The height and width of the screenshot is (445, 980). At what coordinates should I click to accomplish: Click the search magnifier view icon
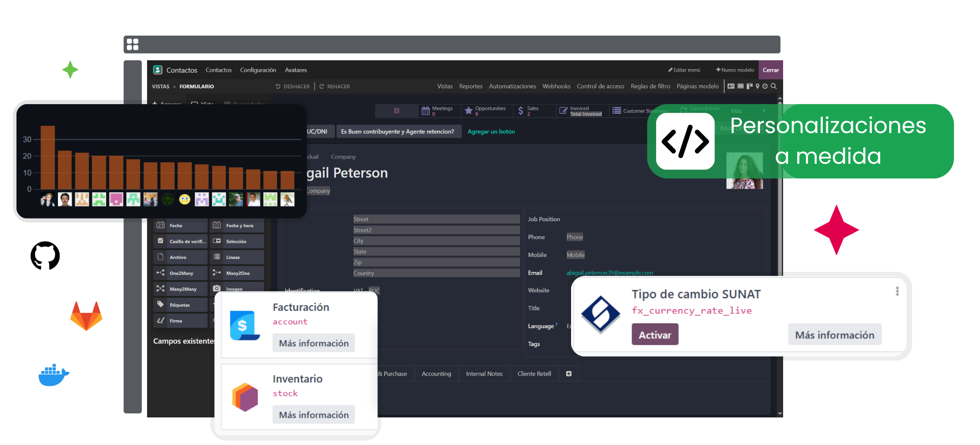coord(774,86)
